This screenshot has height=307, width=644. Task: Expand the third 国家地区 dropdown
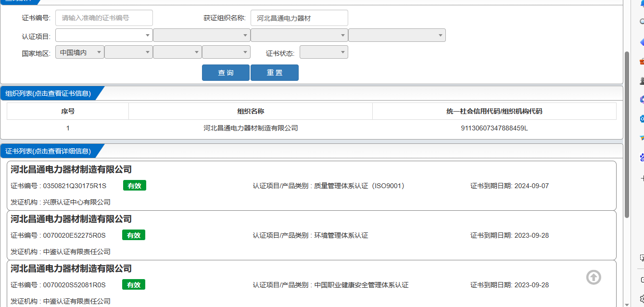tap(177, 52)
